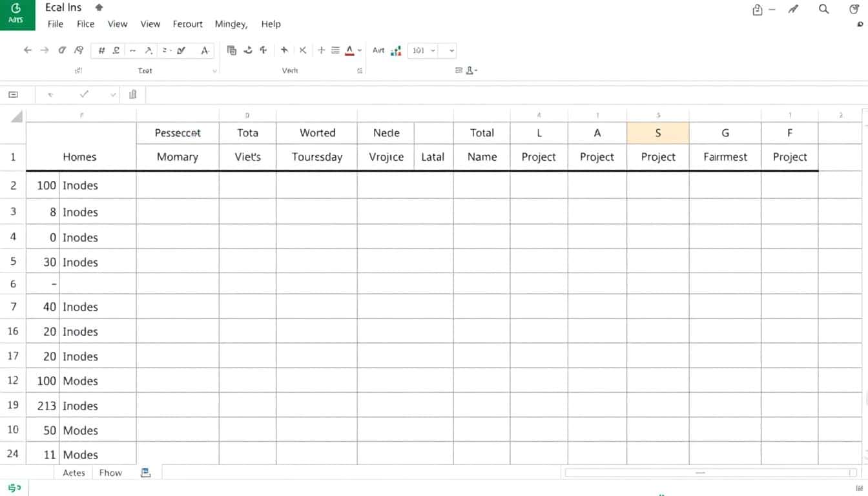Click the circular icon right of search

point(853,9)
